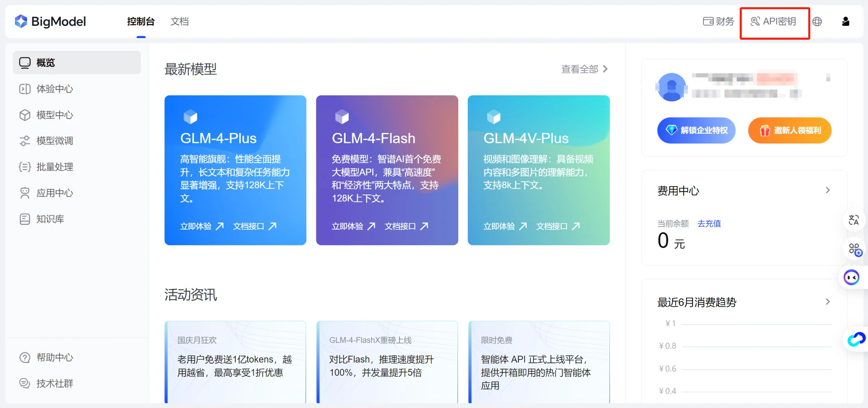The image size is (868, 408).
Task: Open the user profile icon
Action: 845,21
